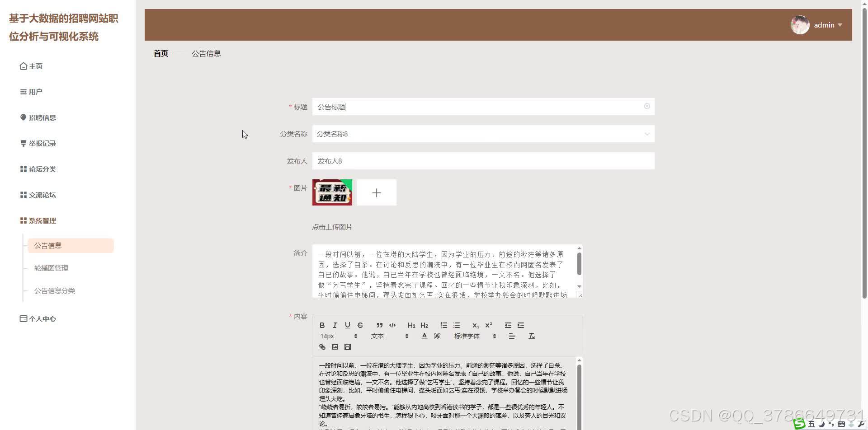The width and height of the screenshot is (868, 430).
Task: Add another image with the plus button
Action: (x=377, y=193)
